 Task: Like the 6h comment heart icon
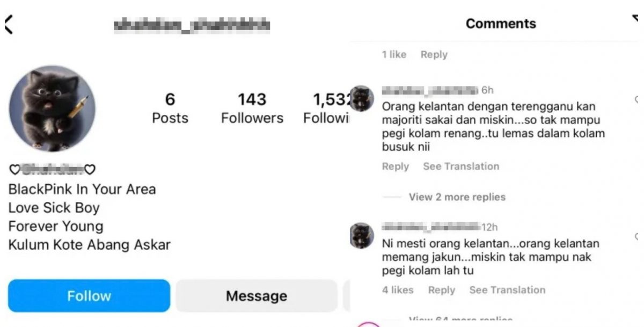639,100
